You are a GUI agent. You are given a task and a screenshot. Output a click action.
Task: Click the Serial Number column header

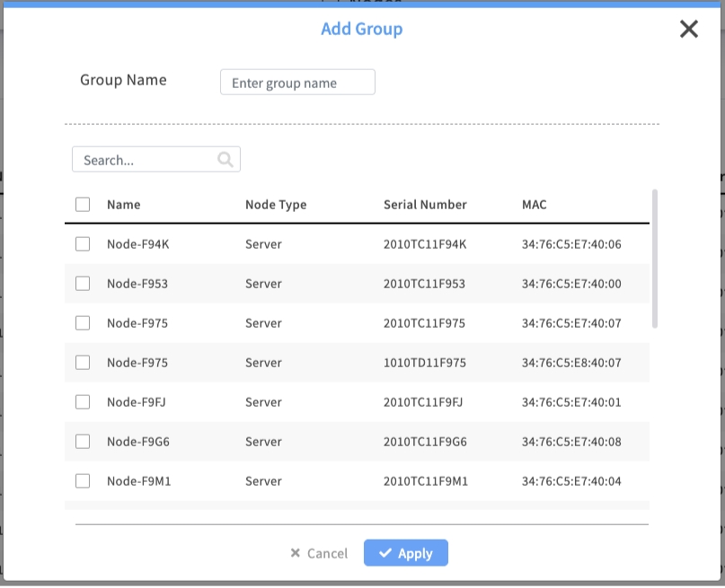click(425, 205)
